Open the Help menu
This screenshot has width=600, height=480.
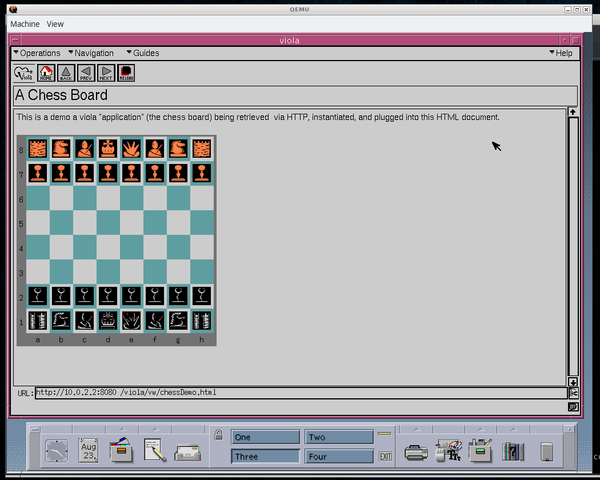561,53
